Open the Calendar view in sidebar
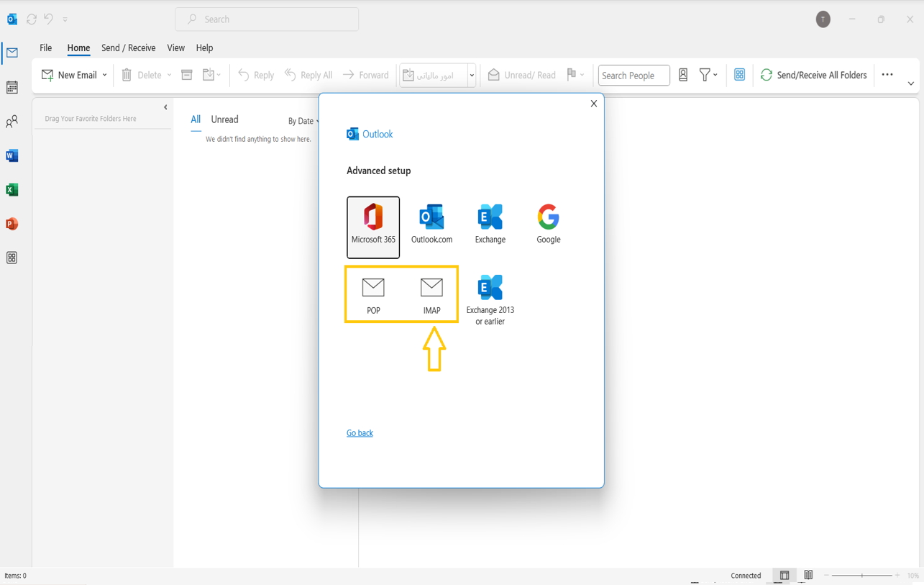This screenshot has height=585, width=924. [12, 87]
